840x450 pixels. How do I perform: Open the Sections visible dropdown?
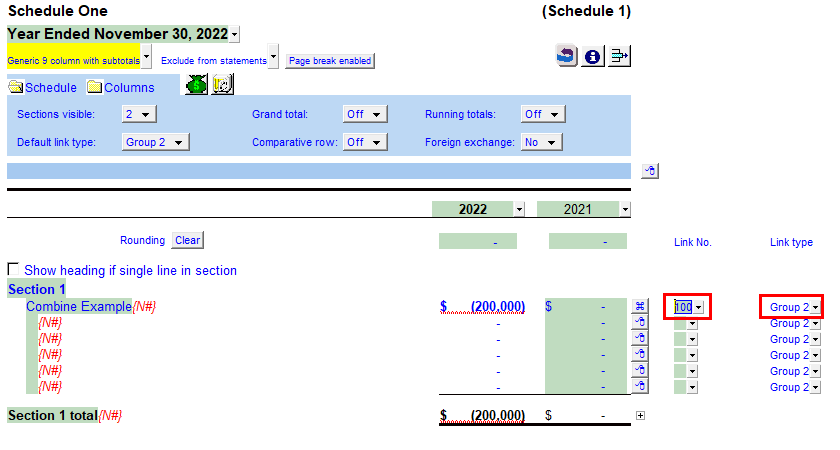click(139, 114)
